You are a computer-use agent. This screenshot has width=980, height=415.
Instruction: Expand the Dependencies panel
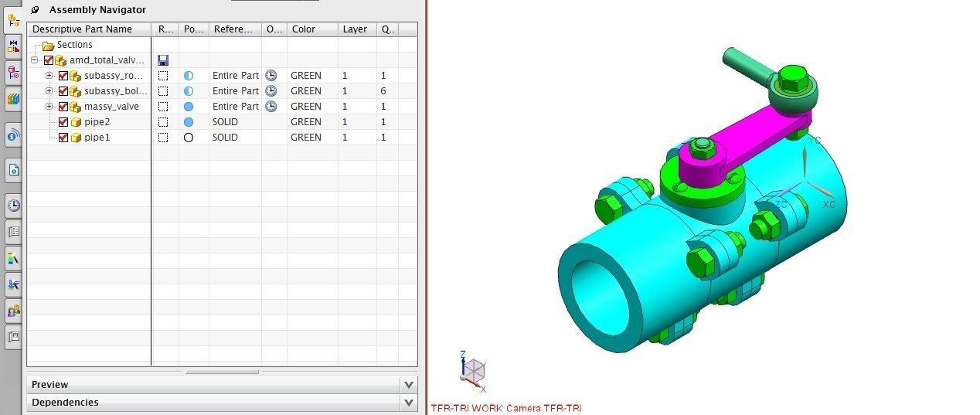pos(222,402)
